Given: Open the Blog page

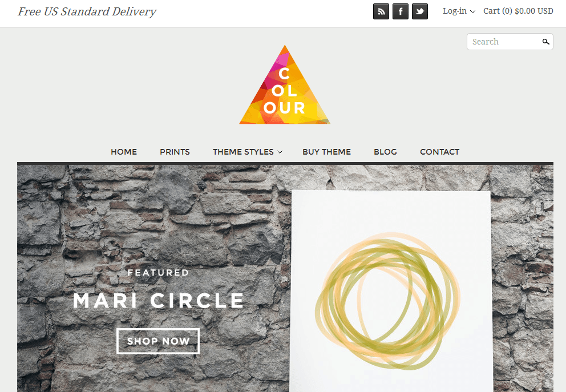Looking at the screenshot, I should (385, 152).
